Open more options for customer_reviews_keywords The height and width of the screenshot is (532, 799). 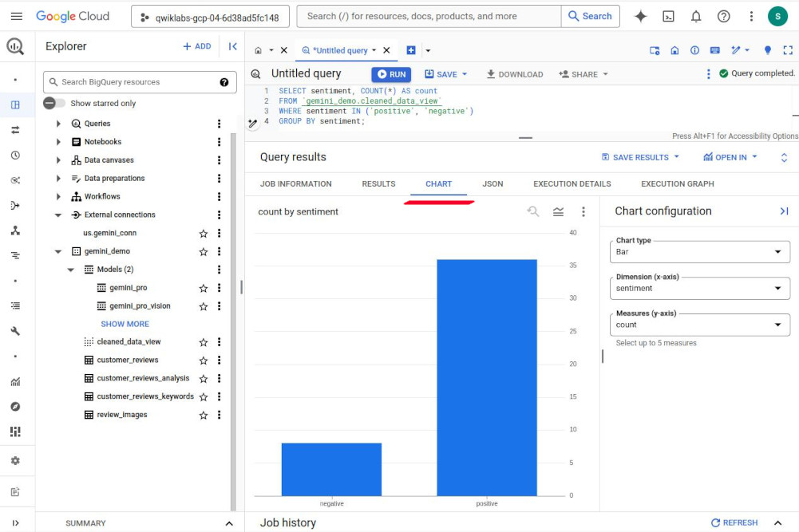(220, 396)
